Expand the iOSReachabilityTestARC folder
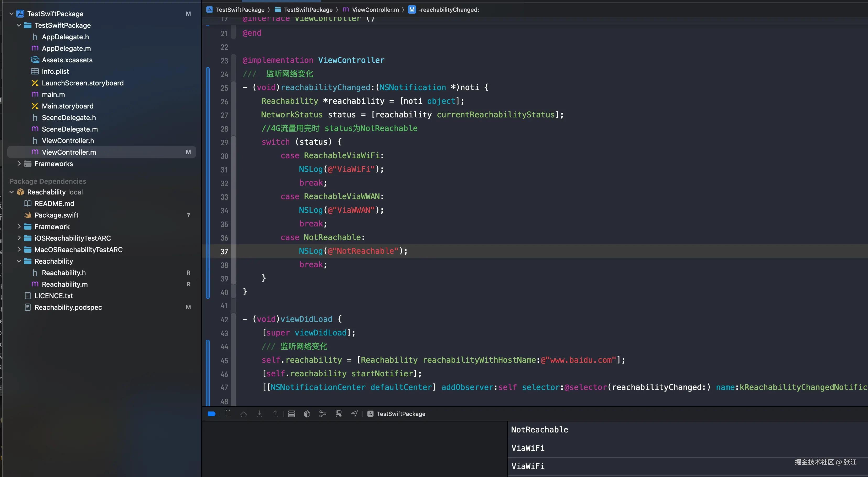Viewport: 868px width, 477px height. pyautogui.click(x=19, y=238)
